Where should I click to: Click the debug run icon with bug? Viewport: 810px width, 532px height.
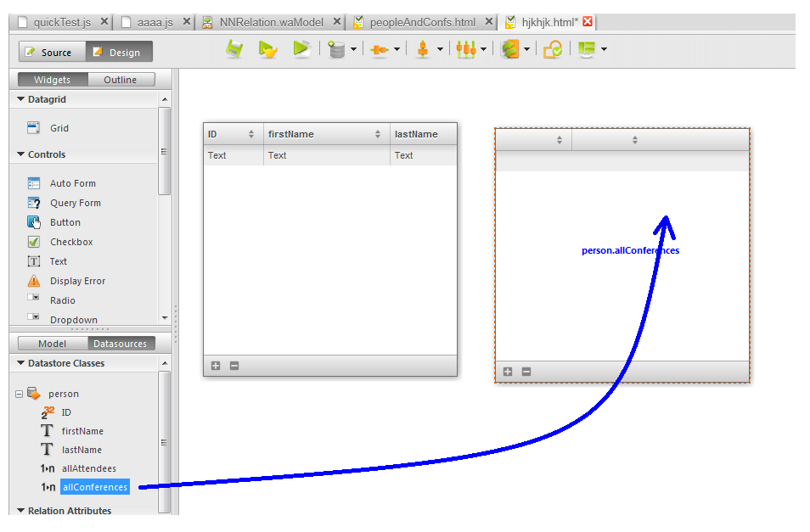point(267,50)
